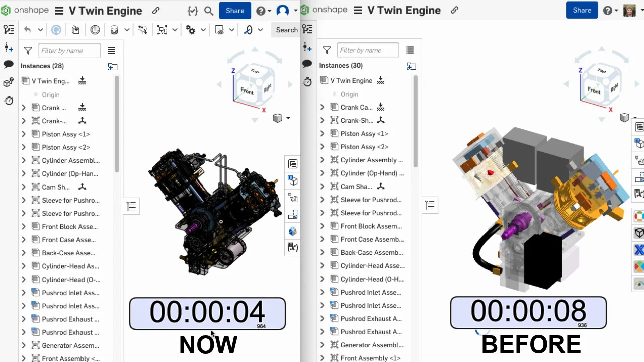This screenshot has width=644, height=362.
Task: Toggle mate features list in left viewport
Action: [x=131, y=206]
